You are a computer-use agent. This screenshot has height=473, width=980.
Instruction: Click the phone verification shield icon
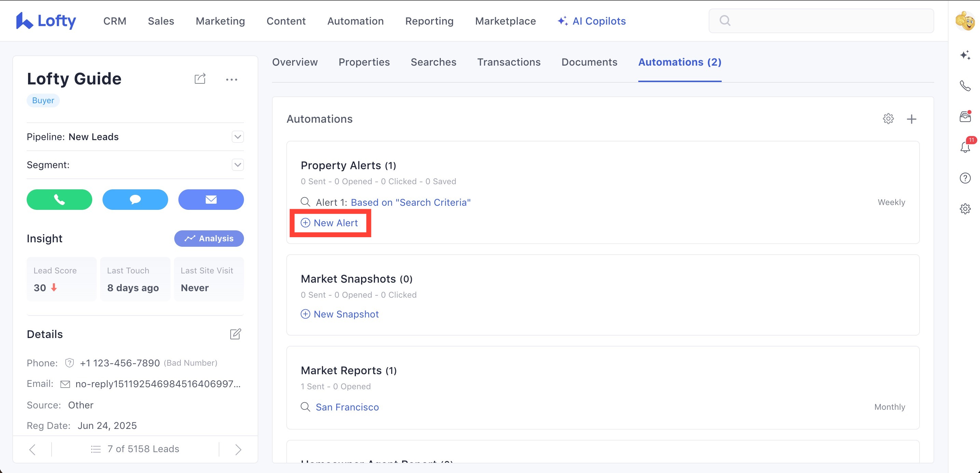69,363
